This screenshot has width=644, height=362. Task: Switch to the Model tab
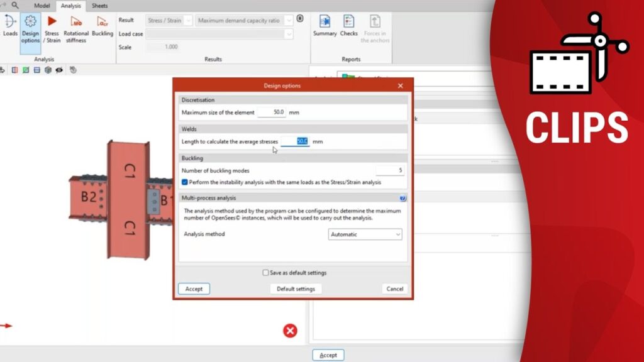pos(42,6)
